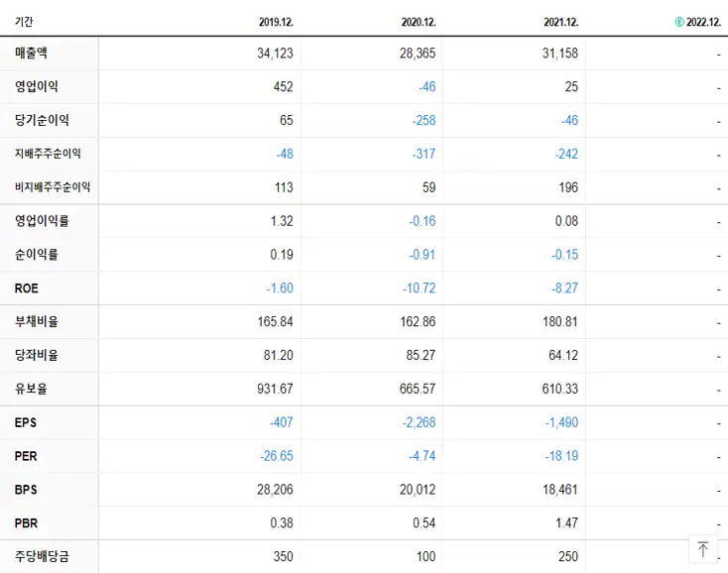Select the 452 operating profit value
Image resolution: width=728 pixels, height=573 pixels.
pyautogui.click(x=284, y=87)
